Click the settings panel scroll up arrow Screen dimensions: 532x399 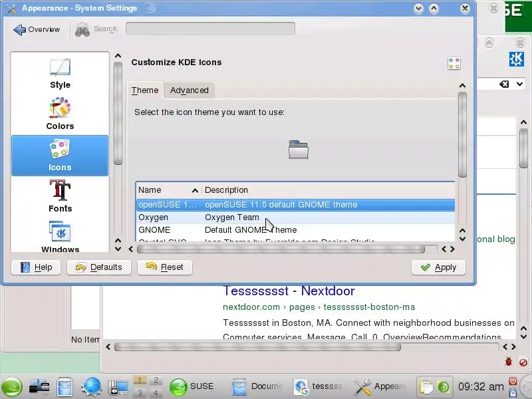462,86
